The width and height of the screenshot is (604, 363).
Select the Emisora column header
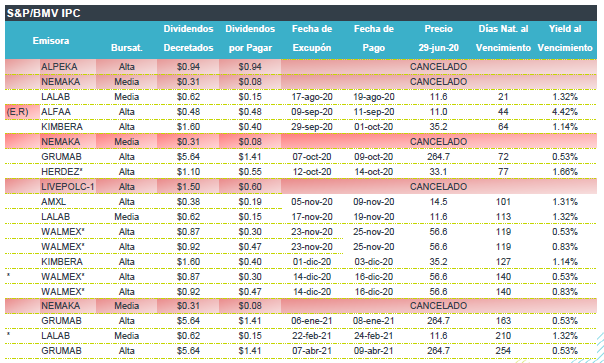pyautogui.click(x=51, y=40)
